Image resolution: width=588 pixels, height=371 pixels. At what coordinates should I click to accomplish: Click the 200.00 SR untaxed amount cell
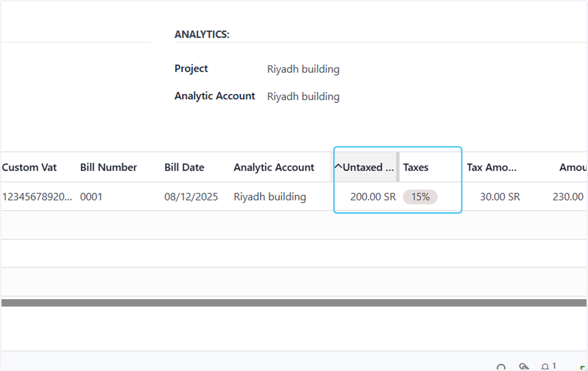point(373,197)
